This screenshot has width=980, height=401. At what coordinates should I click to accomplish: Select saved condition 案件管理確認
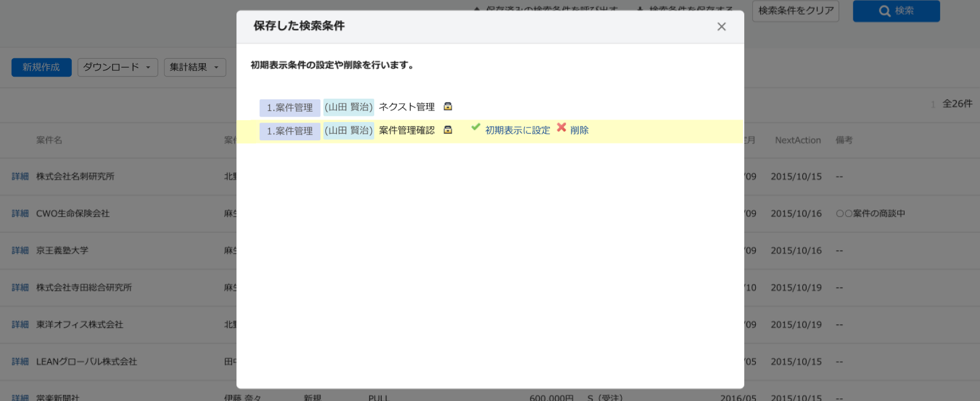tap(407, 131)
